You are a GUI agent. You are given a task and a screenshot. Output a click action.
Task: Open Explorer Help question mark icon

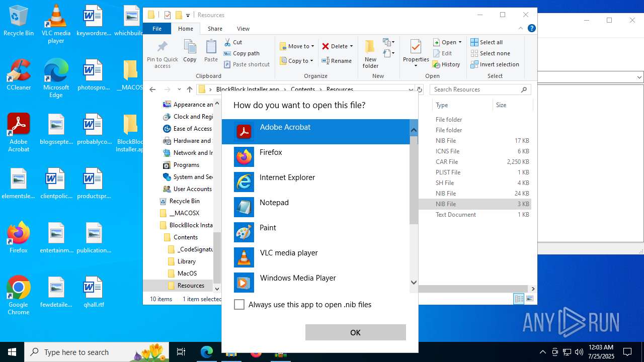point(531,29)
